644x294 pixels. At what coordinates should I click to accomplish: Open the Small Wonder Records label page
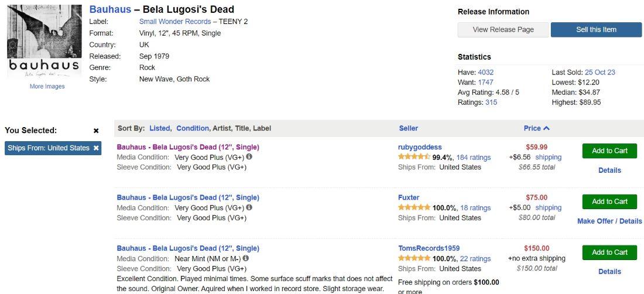coord(174,22)
